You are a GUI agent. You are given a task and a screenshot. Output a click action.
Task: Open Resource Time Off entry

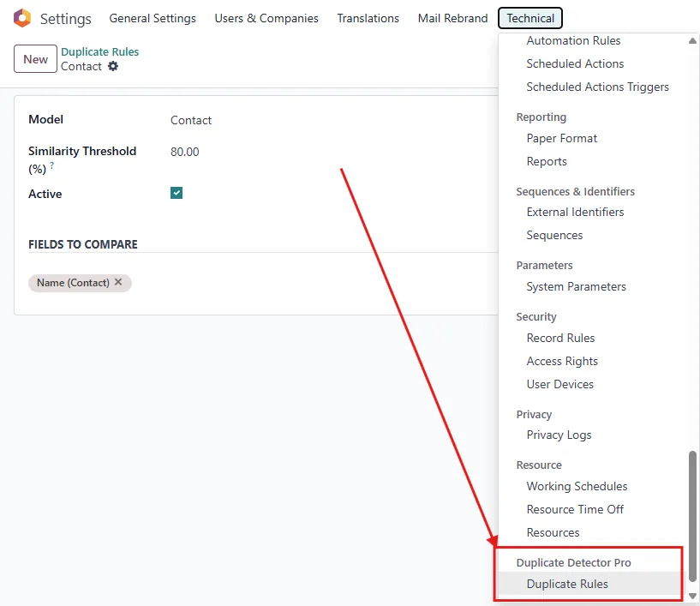click(575, 509)
